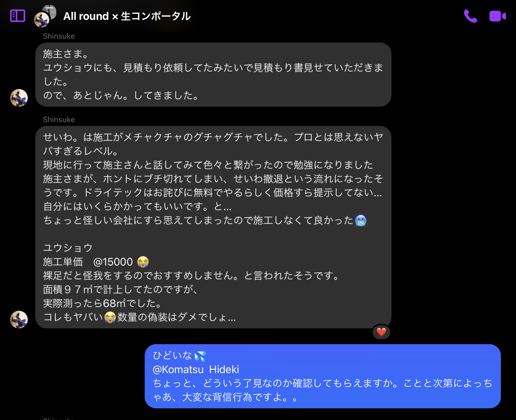Click the freezing face emoji in the message
The image size is (516, 420).
pyautogui.click(x=361, y=220)
